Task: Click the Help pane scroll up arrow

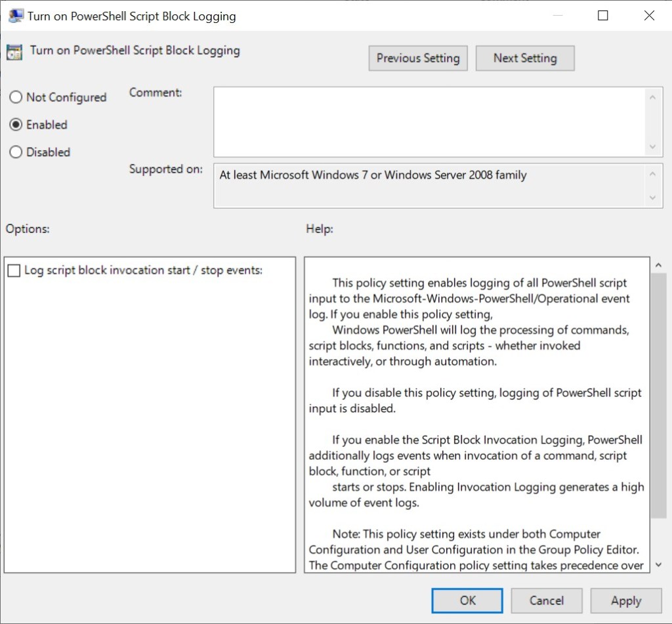Action: pyautogui.click(x=659, y=264)
